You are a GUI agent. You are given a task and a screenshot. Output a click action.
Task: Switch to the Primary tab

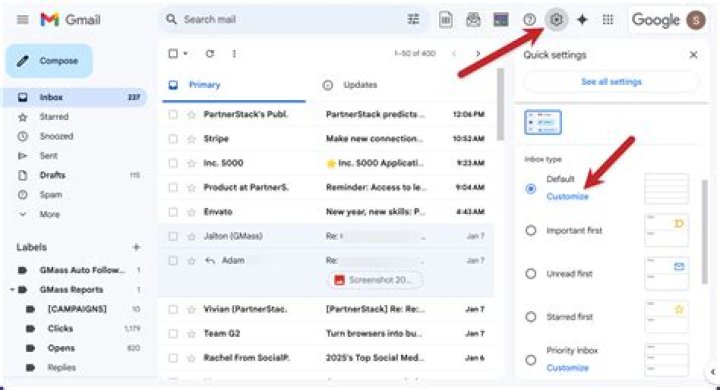(234, 85)
